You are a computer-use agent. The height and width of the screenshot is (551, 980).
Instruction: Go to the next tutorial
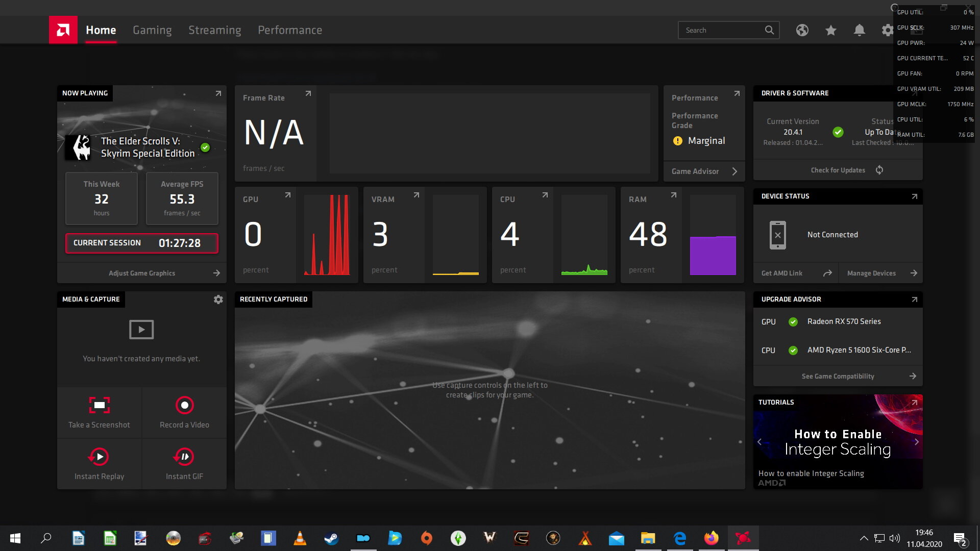pyautogui.click(x=916, y=442)
